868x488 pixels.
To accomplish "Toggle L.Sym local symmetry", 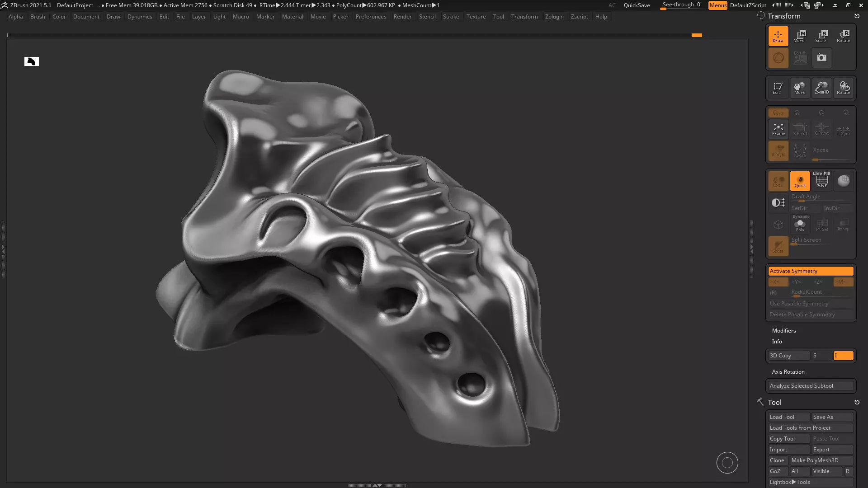I will 843,130.
